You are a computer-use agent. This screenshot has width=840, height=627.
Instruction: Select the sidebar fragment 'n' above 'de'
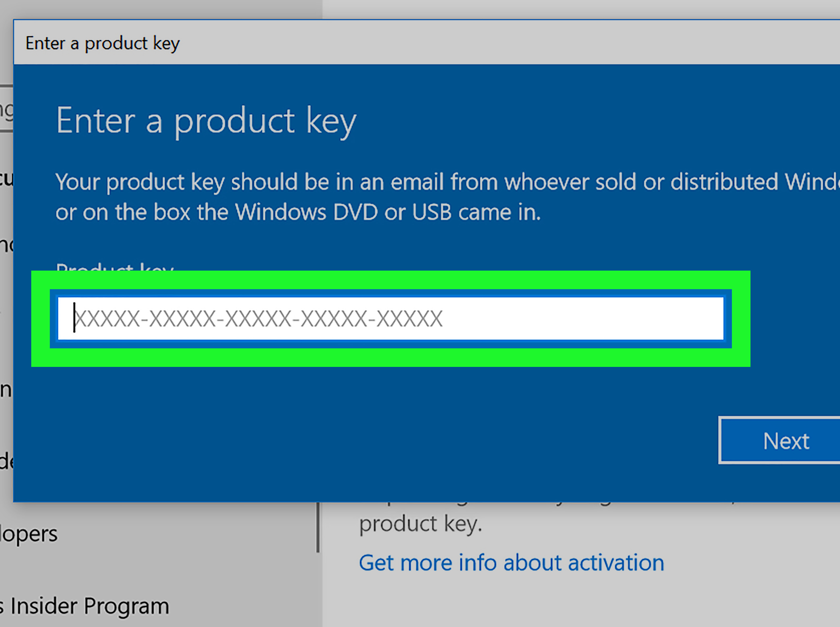coord(6,389)
